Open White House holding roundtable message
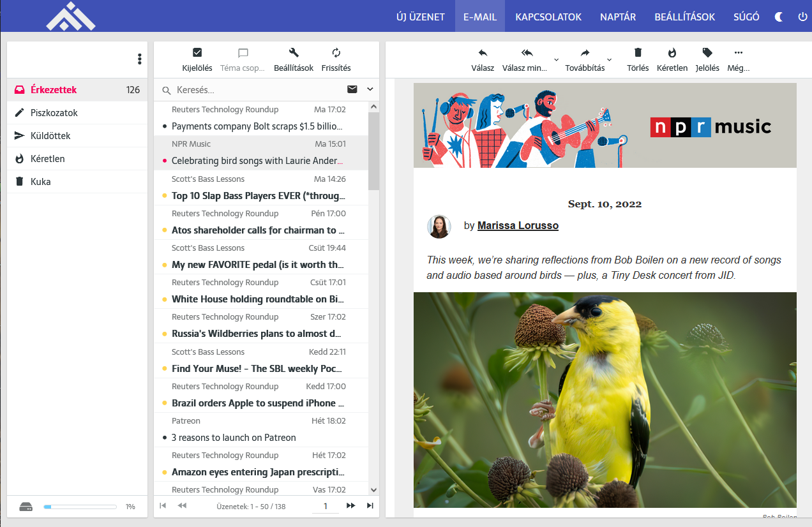Viewport: 812px width, 527px height. point(261,291)
